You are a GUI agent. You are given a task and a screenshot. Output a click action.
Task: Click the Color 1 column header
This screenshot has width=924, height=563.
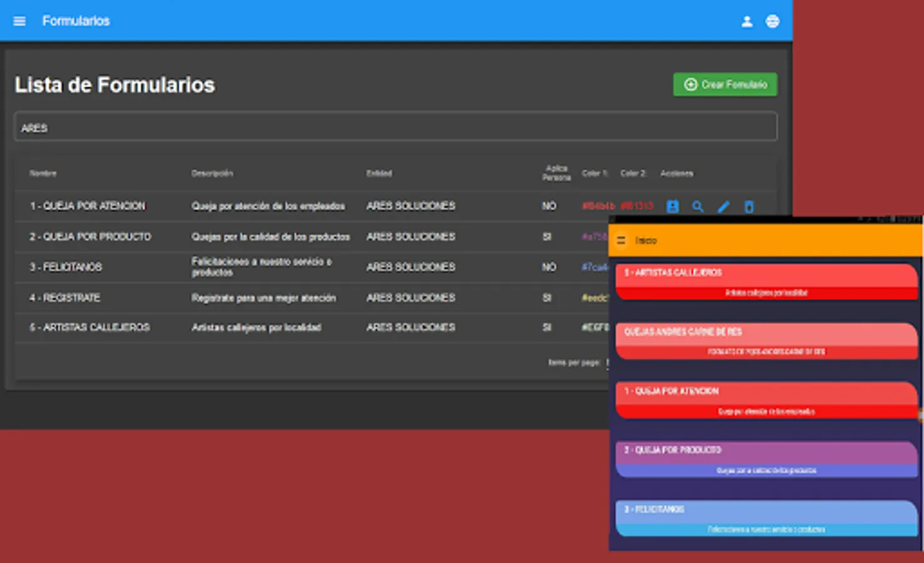tap(595, 173)
